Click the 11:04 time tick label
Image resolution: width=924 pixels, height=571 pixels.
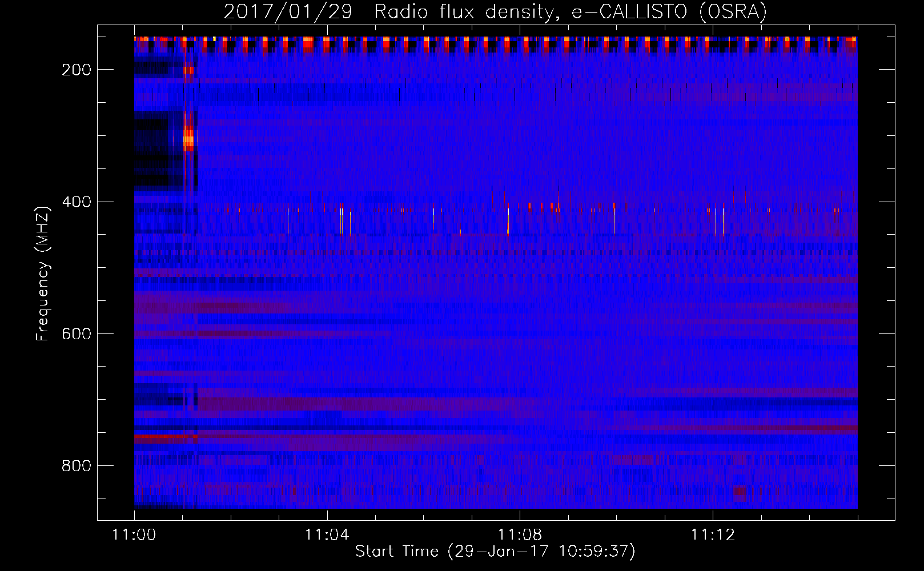[327, 535]
